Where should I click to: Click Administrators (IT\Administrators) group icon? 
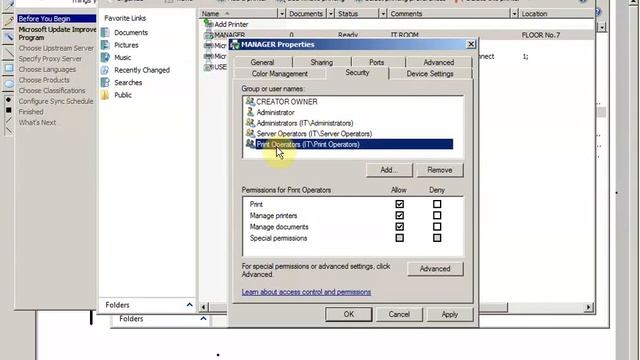click(x=250, y=122)
